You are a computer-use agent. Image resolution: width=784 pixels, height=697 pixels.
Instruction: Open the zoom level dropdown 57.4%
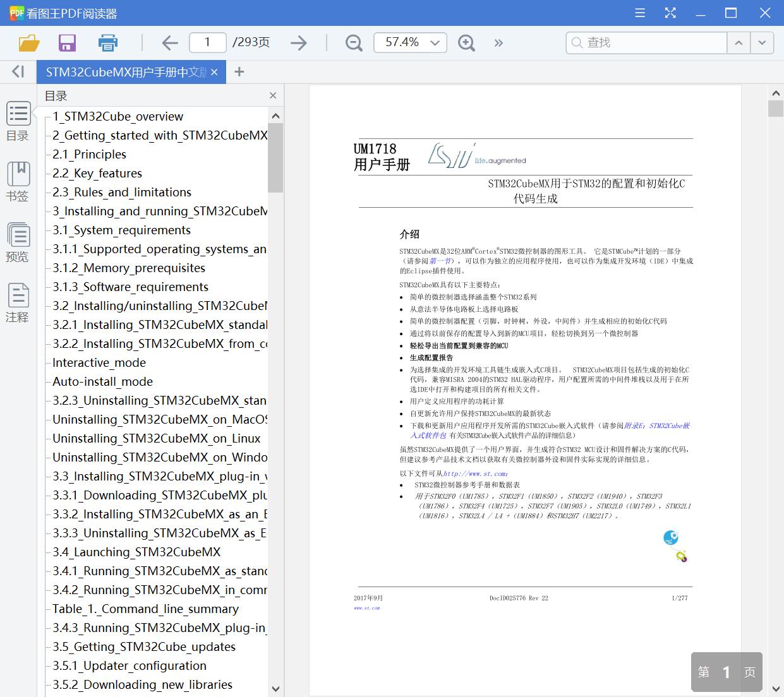(x=410, y=42)
